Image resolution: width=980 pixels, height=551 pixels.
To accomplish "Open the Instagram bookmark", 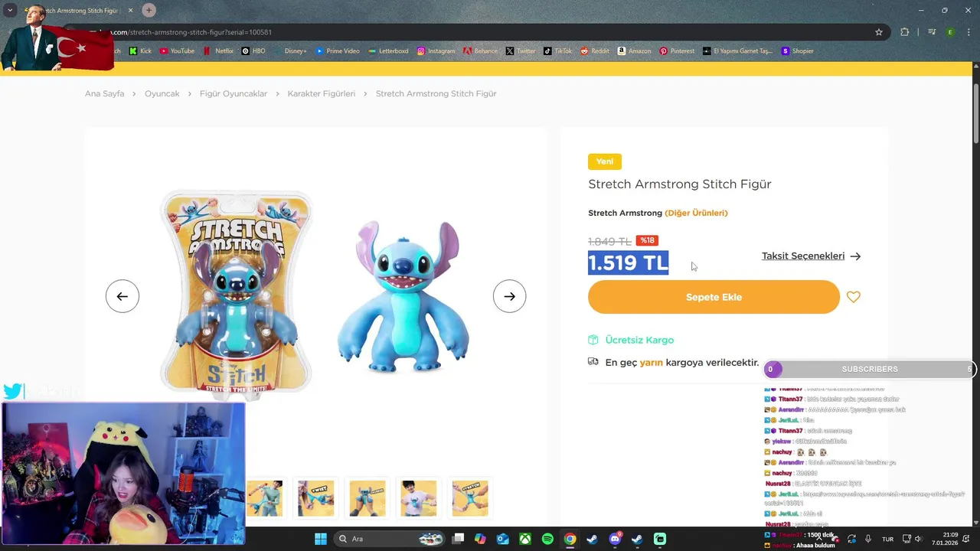I will (436, 51).
